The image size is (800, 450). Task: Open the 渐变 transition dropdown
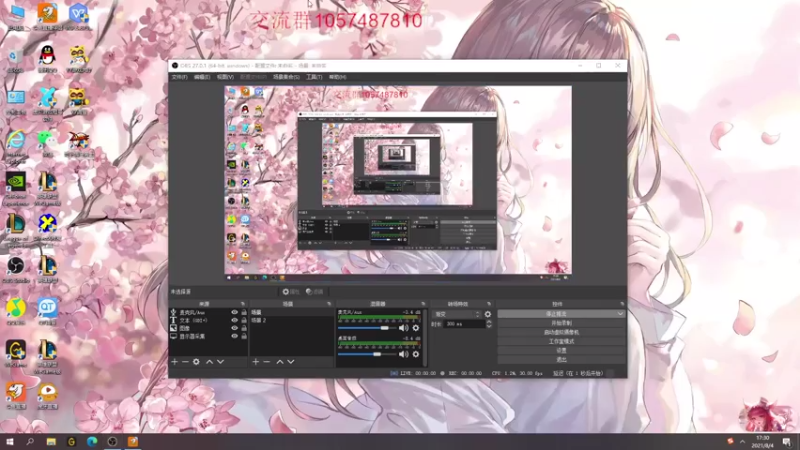coord(457,314)
